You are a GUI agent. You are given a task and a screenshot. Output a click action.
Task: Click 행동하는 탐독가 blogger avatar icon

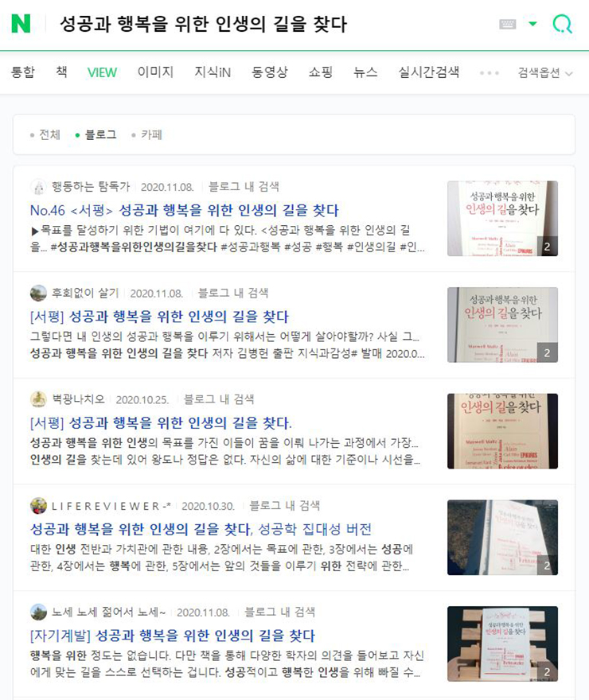coord(38,187)
